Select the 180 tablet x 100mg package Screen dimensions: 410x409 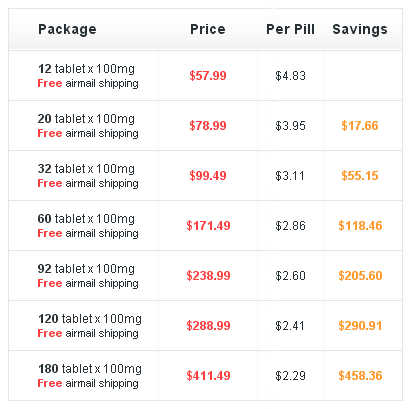pos(90,369)
